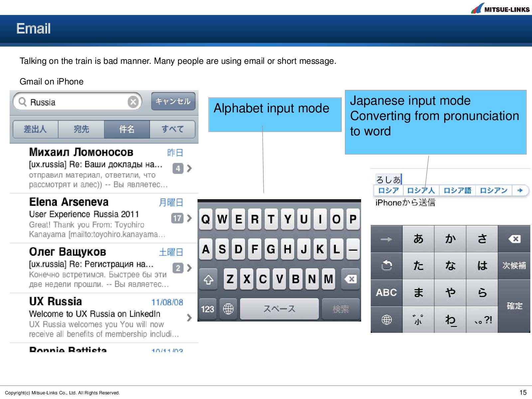Click the magnifier icon in the search field
This screenshot has height=399, width=532.
click(23, 102)
